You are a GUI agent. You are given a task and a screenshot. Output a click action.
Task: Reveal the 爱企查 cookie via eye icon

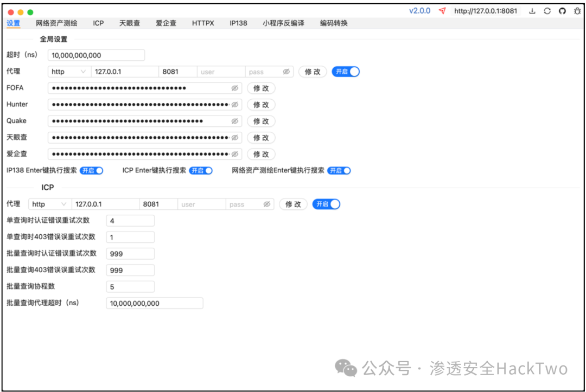coord(235,154)
